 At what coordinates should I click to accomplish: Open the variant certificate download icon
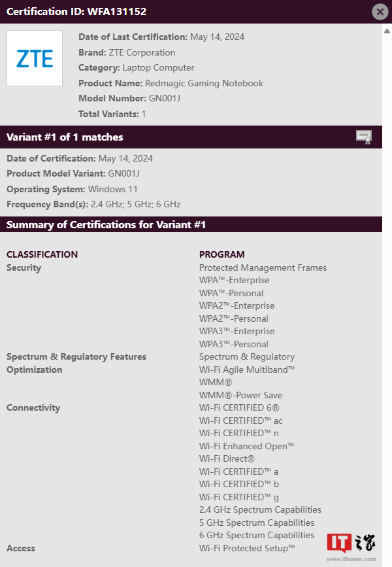364,137
